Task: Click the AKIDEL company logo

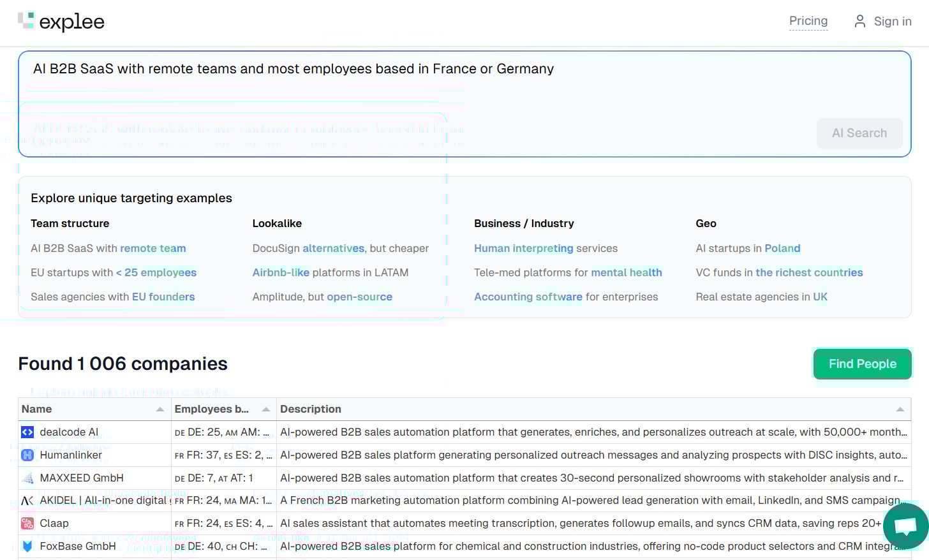Action: (27, 501)
